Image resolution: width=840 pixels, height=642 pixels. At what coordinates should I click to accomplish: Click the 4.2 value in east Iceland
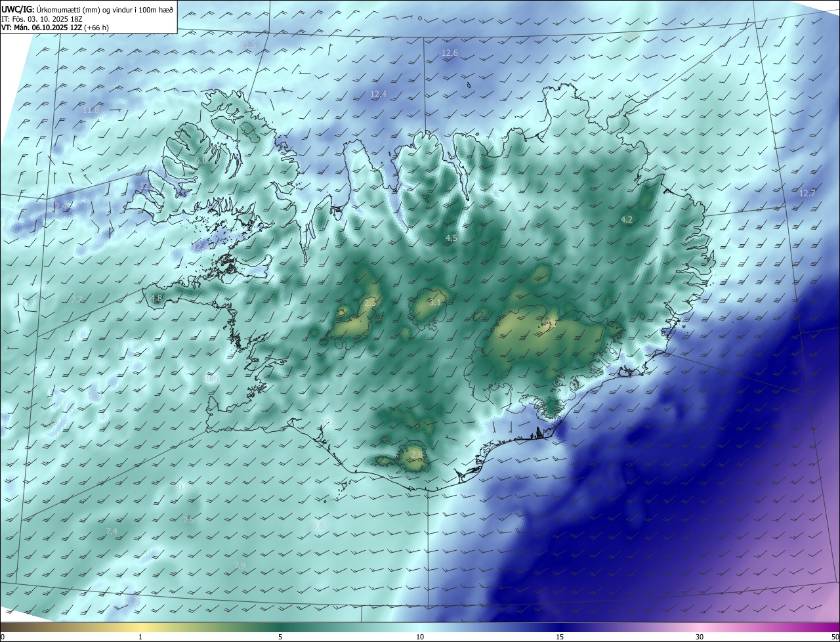click(x=626, y=219)
